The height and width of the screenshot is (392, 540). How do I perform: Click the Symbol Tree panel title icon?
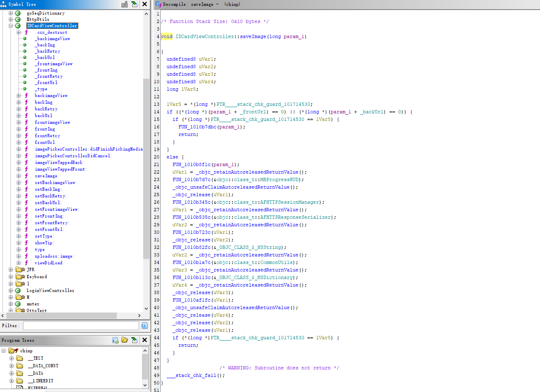[x=4, y=4]
